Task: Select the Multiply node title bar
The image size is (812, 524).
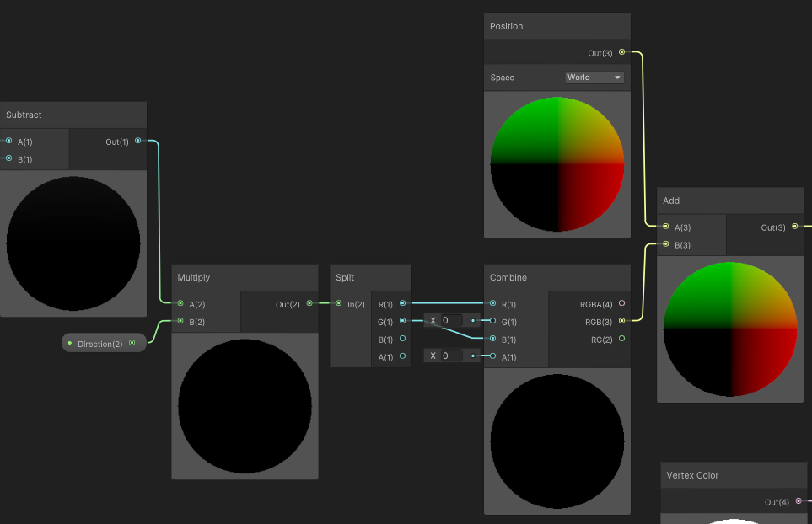Action: click(245, 277)
